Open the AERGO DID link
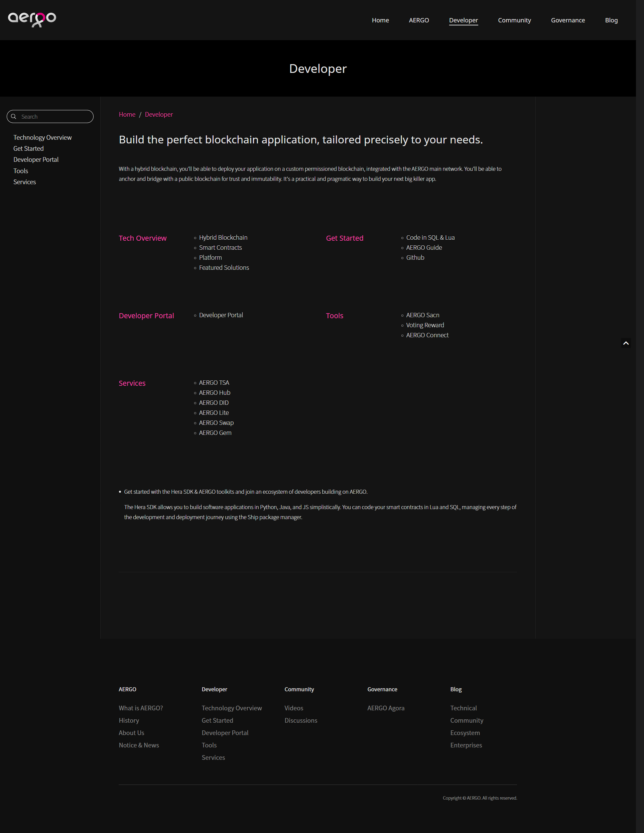Screen dimensions: 644x833 [214, 403]
